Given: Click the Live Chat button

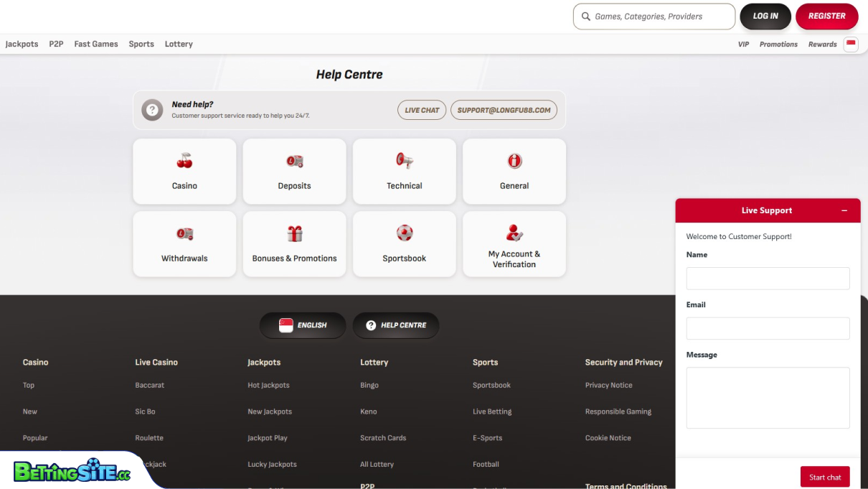Looking at the screenshot, I should click(x=422, y=110).
